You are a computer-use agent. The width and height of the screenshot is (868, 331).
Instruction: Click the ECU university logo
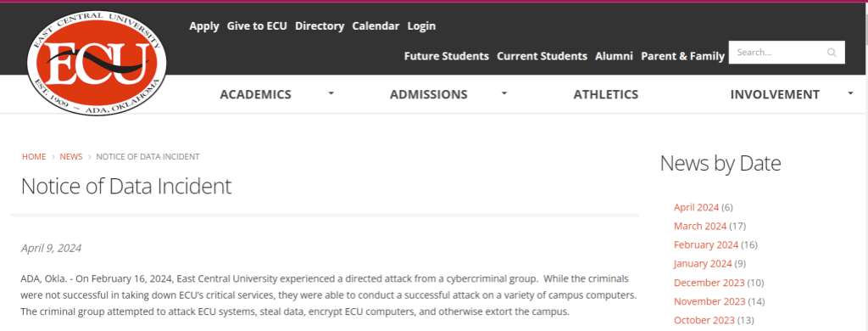(97, 62)
